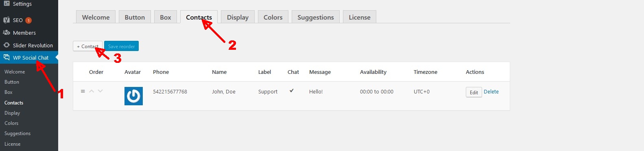Move the contact up with the up arrow
The image size is (644, 151).
[92, 91]
